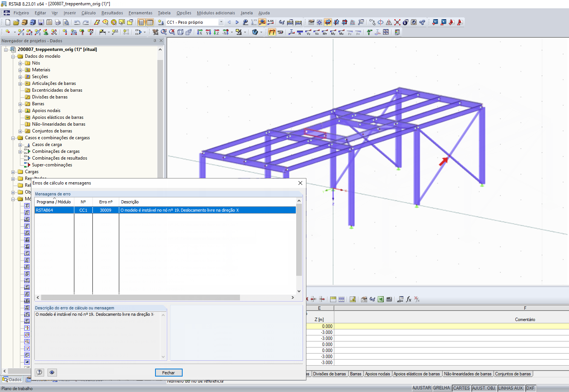Toggle the table view icon
Viewport: 569px width, 392px height.
click(150, 22)
